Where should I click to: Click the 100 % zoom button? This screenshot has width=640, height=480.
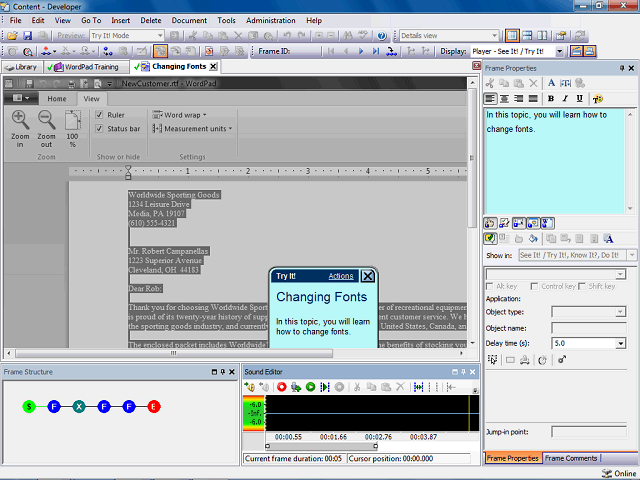(x=72, y=129)
